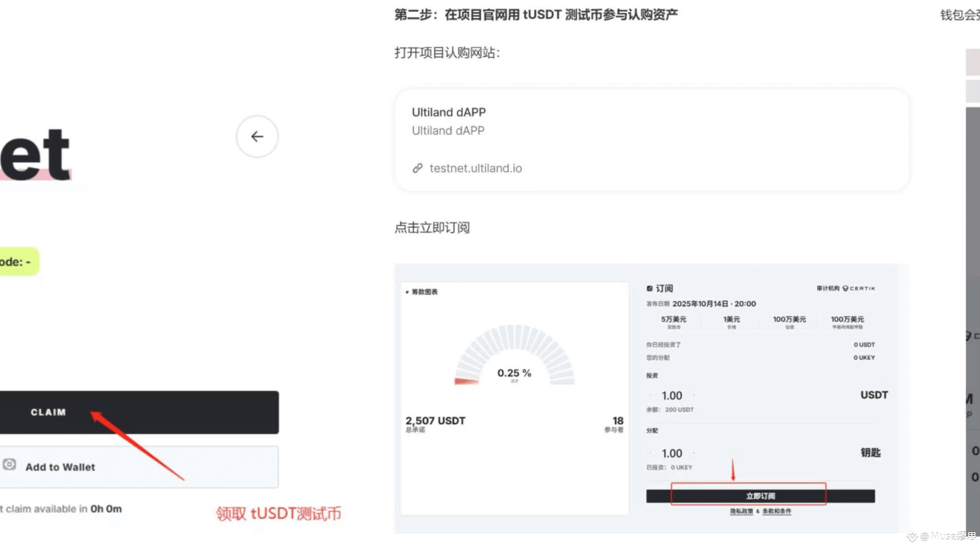This screenshot has width=980, height=547.
Task: Click the 订阅 subscription header icon
Action: 650,289
